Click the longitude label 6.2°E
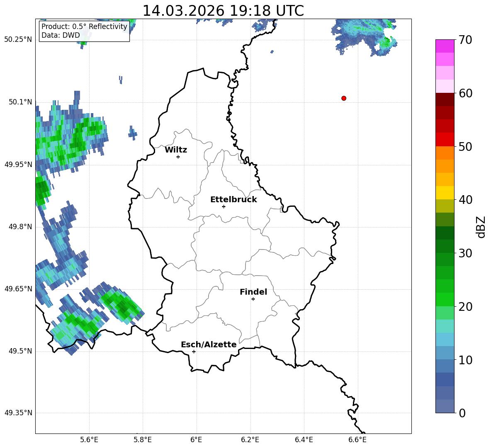Viewport: 491px width, 448px height. click(x=250, y=440)
